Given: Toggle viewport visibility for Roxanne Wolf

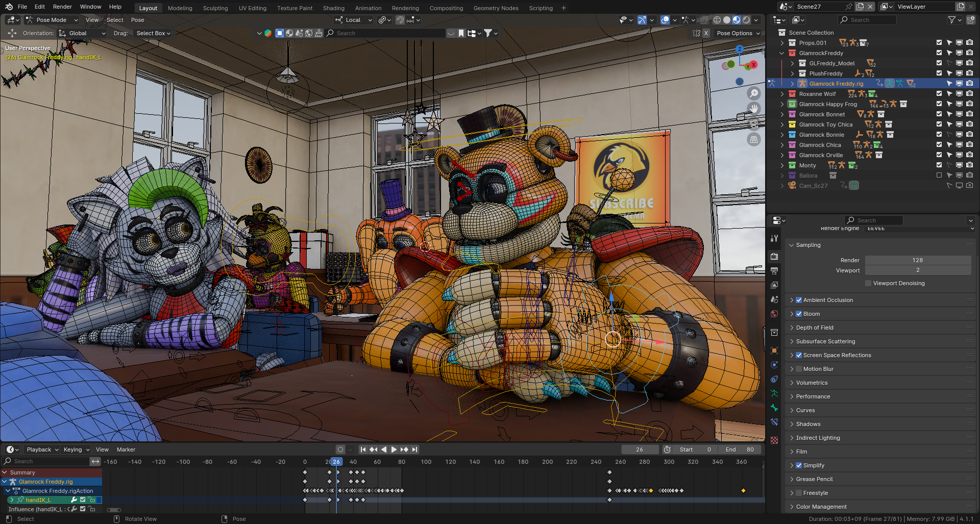Looking at the screenshot, I should (x=959, y=94).
